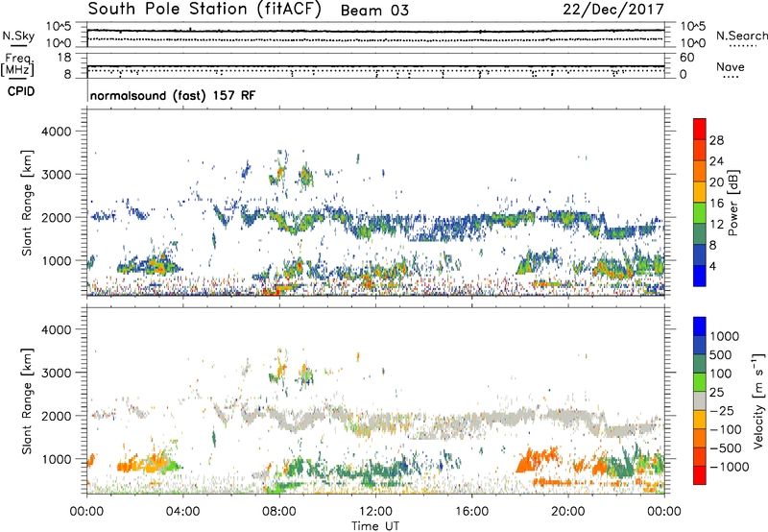This screenshot has width=768, height=532.
Task: Click the '18' frequency axis tick
Action: tap(63, 58)
